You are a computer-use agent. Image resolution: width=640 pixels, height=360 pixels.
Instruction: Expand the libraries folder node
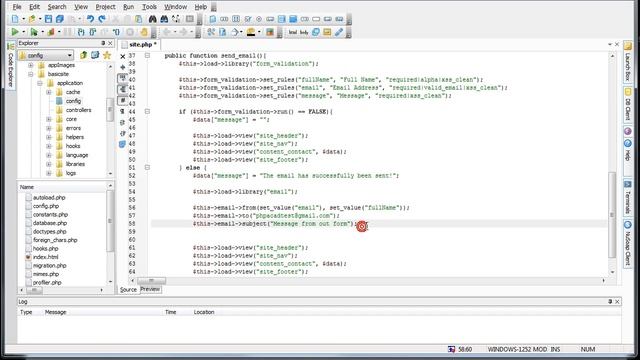49,164
